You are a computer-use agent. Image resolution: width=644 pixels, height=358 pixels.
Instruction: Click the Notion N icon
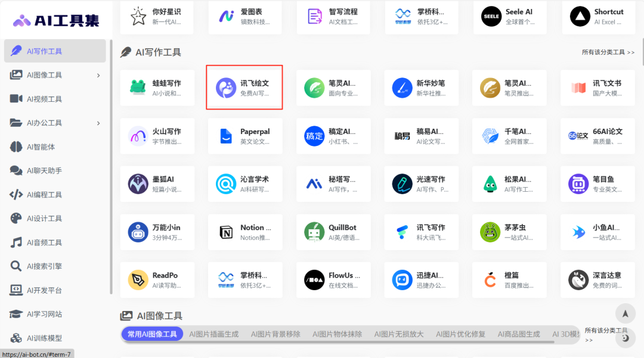click(x=226, y=232)
